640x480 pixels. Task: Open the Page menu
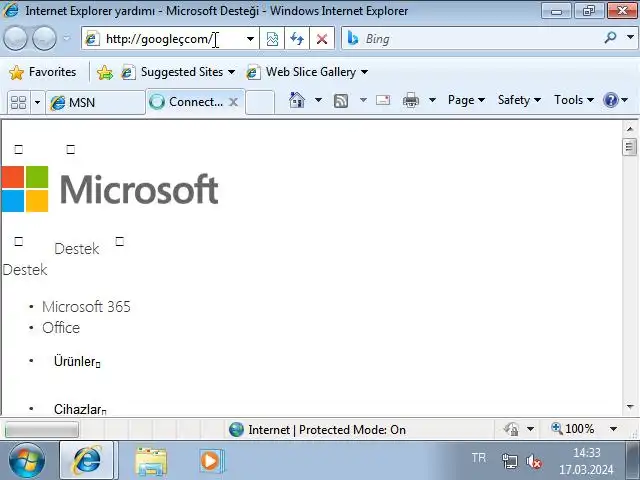tap(466, 100)
